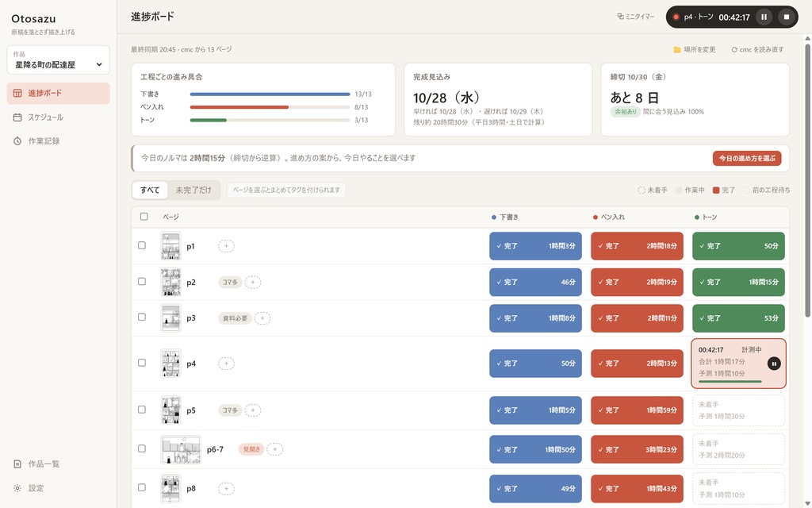The width and height of the screenshot is (812, 508).
Task: Open the p2 ペン入れ 完了 cell
Action: 637,283
